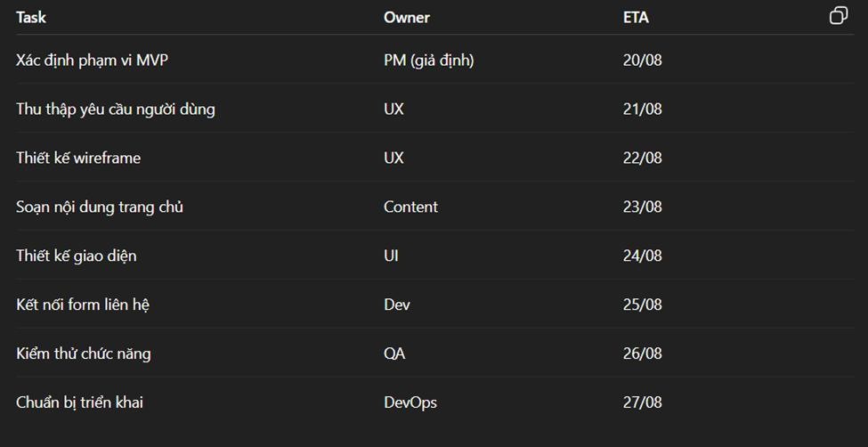Select the 23/08 ETA date
Image resolution: width=868 pixels, height=447 pixels.
click(x=643, y=207)
